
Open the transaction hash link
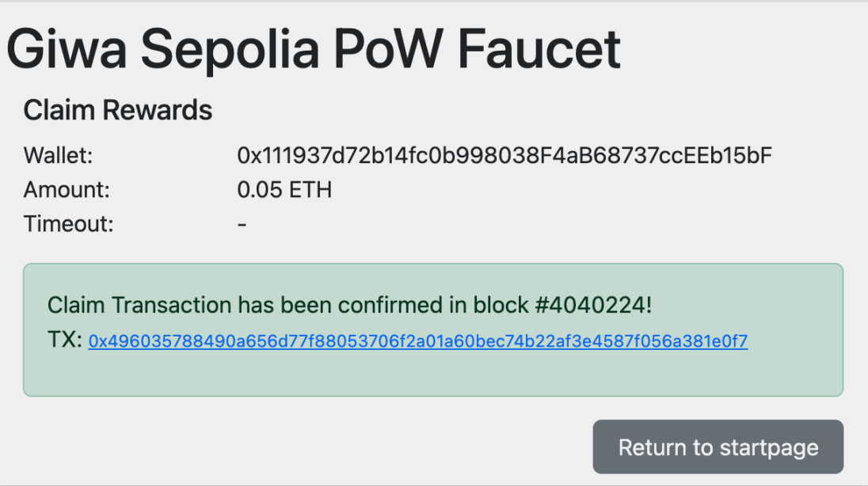(x=418, y=342)
